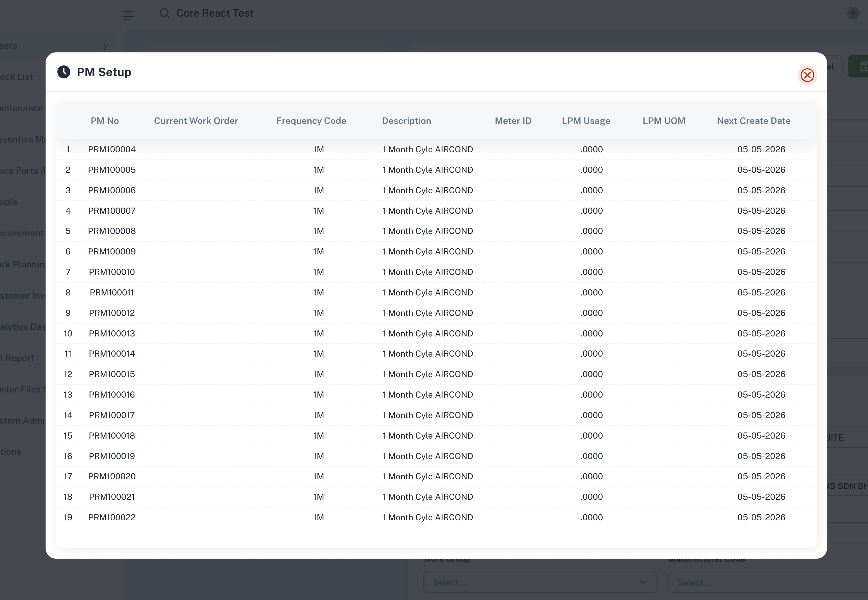Click the search magnifier icon
The height and width of the screenshot is (600, 868).
[164, 13]
